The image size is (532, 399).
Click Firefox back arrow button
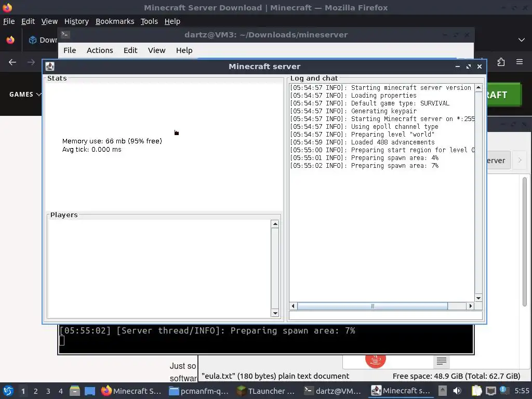(x=12, y=62)
